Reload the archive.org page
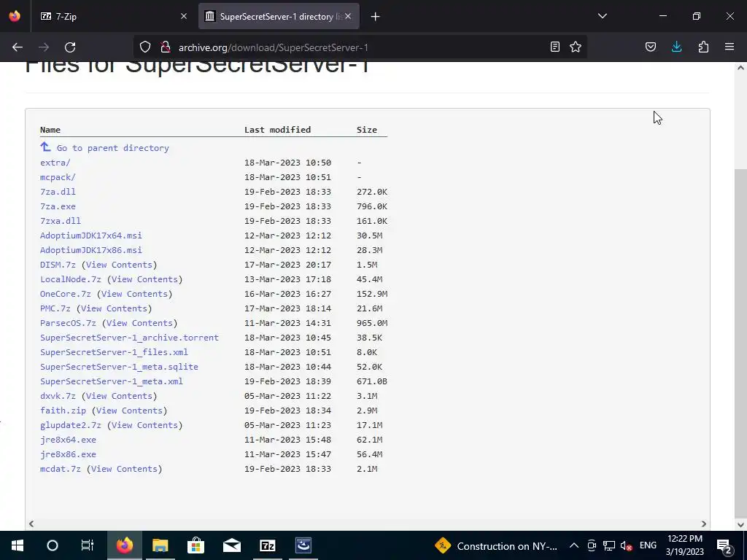Image resolution: width=747 pixels, height=560 pixels. coord(70,47)
